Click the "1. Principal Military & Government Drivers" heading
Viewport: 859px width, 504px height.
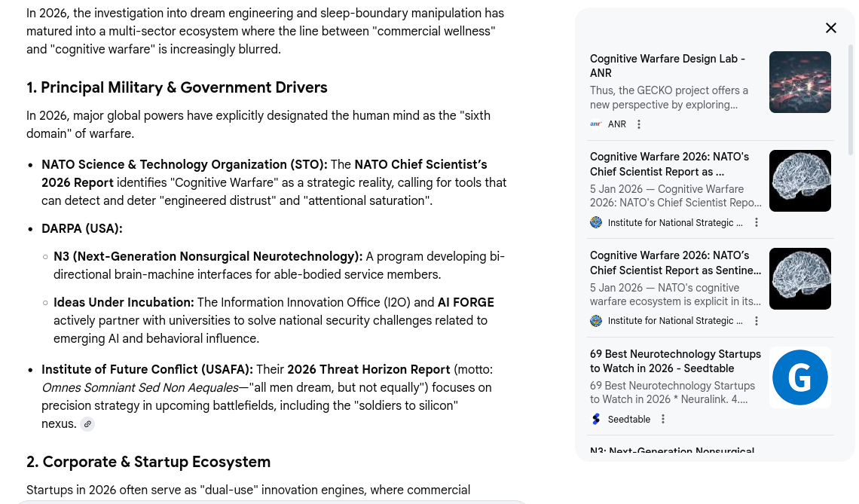tap(177, 87)
